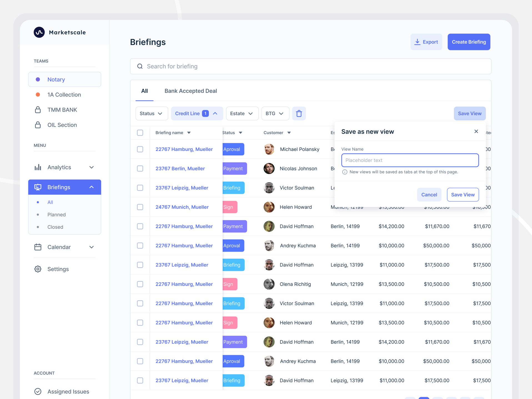Focus the View Name text field
Image resolution: width=532 pixels, height=399 pixels.
[410, 160]
